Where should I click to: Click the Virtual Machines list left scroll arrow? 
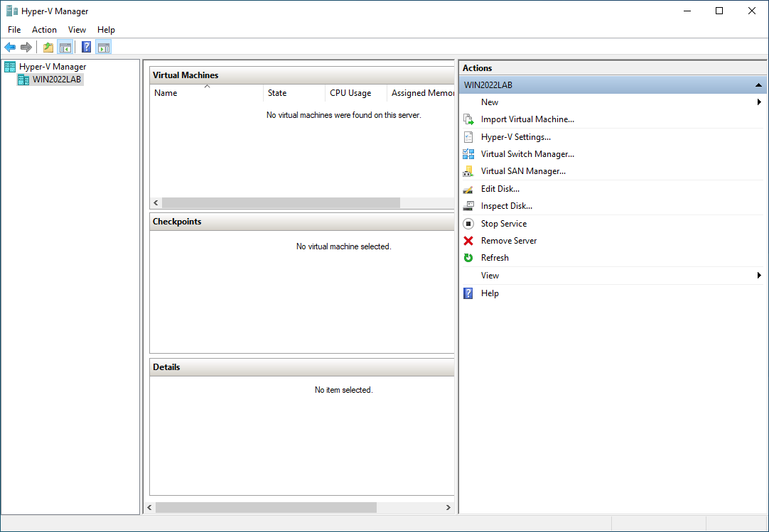click(156, 202)
